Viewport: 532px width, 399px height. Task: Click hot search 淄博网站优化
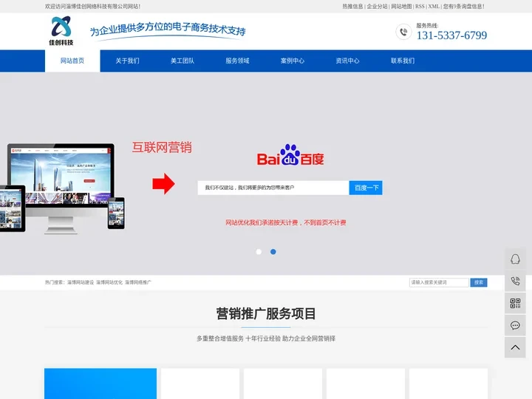pos(109,282)
